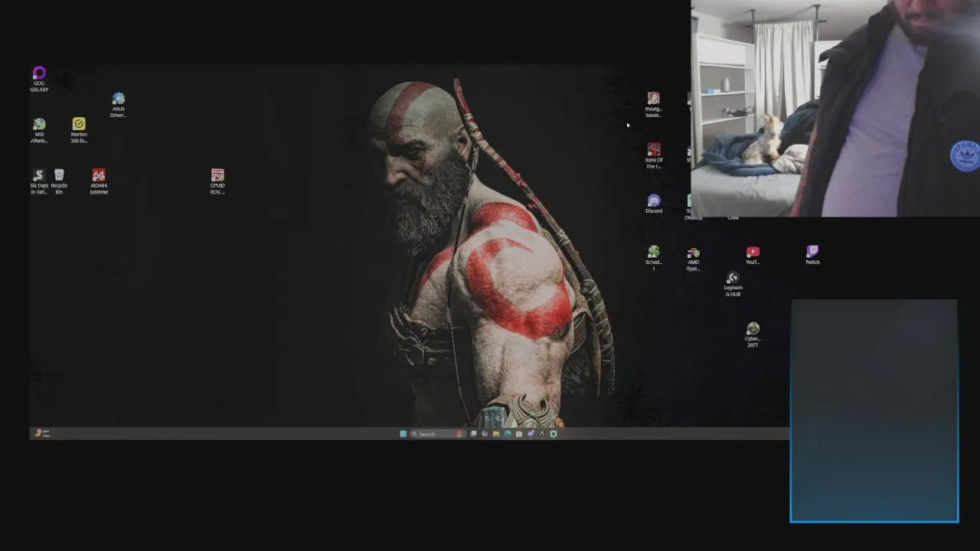This screenshot has width=980, height=551.
Task: Open the Schedule I game shortcut
Action: pos(653,258)
